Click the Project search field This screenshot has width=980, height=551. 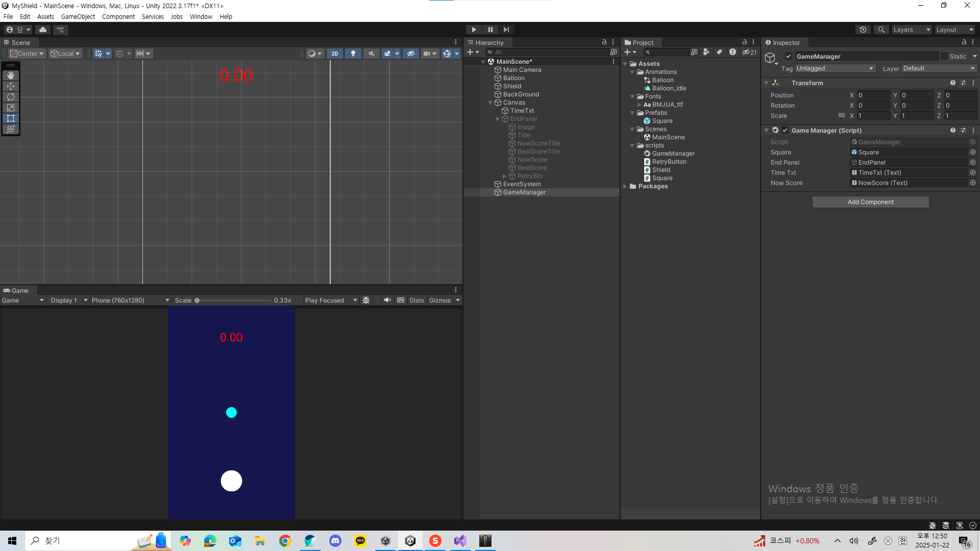pos(667,53)
